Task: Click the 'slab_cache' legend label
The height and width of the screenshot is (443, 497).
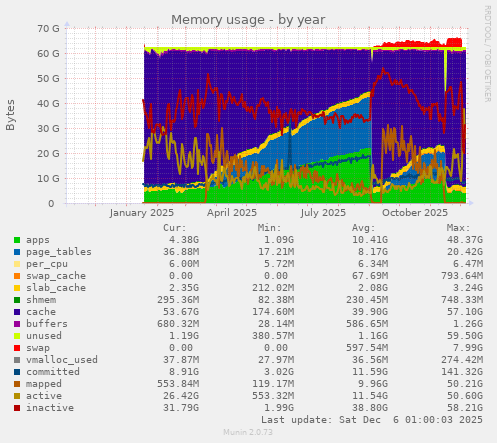Action: [56, 288]
